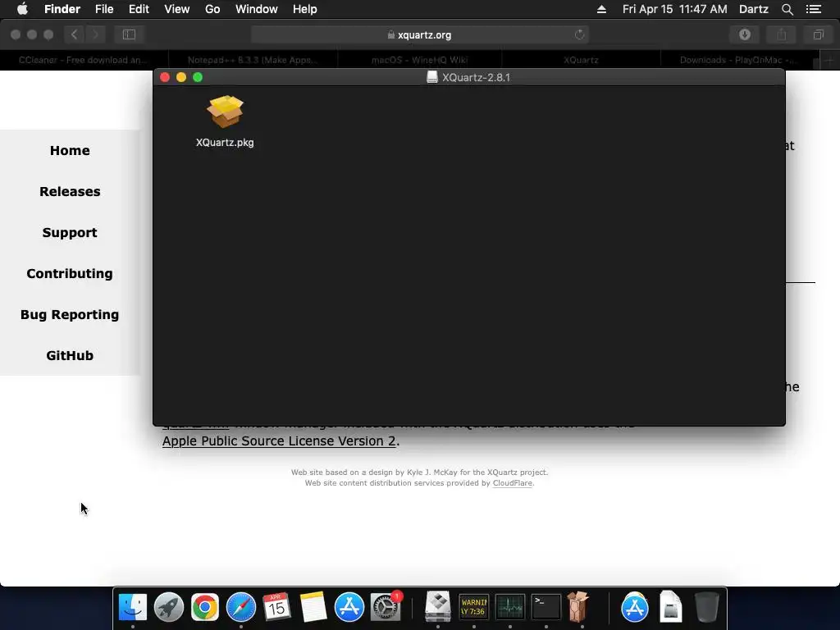Open the View menu
Image resolution: width=840 pixels, height=630 pixels.
point(177,9)
